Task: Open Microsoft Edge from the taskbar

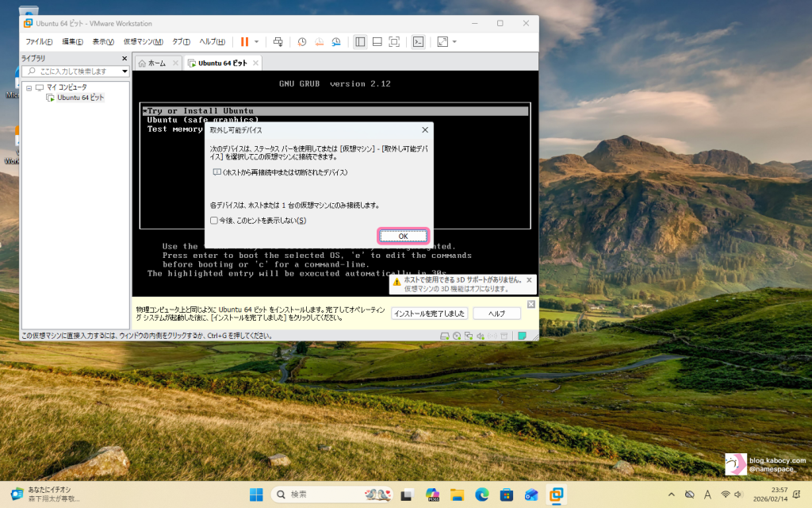Action: (x=481, y=495)
